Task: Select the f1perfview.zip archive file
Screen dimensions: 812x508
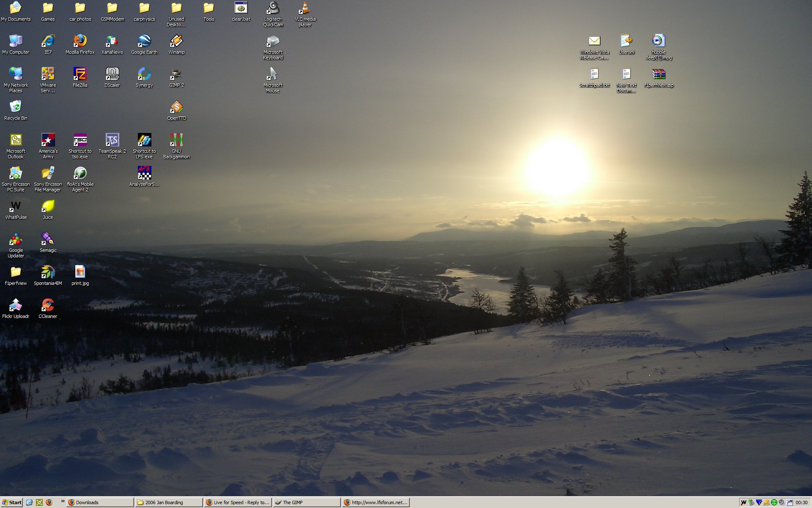Action: point(658,74)
